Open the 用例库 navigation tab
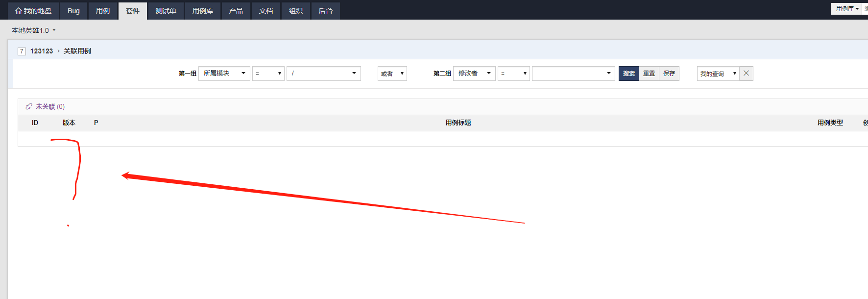 pyautogui.click(x=203, y=11)
